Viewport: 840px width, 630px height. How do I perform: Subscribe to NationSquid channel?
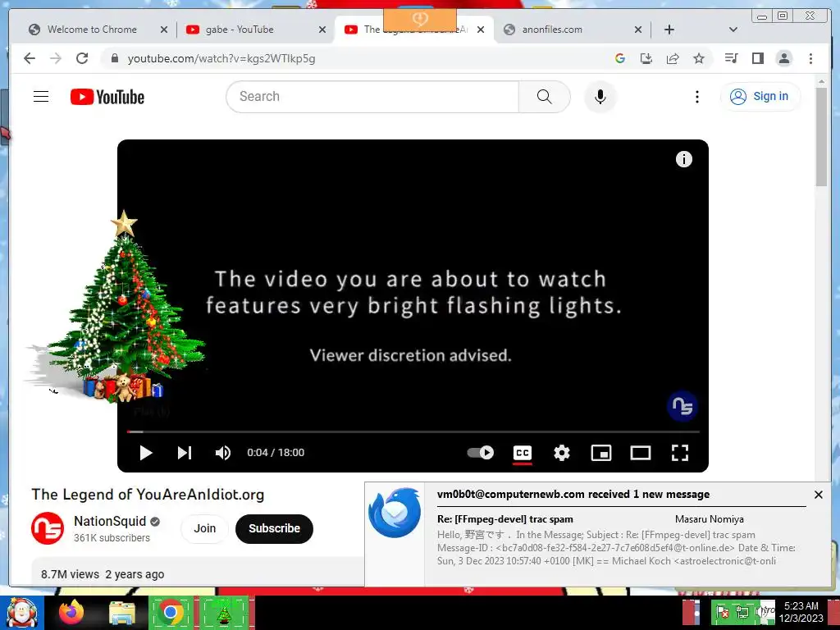(x=274, y=529)
